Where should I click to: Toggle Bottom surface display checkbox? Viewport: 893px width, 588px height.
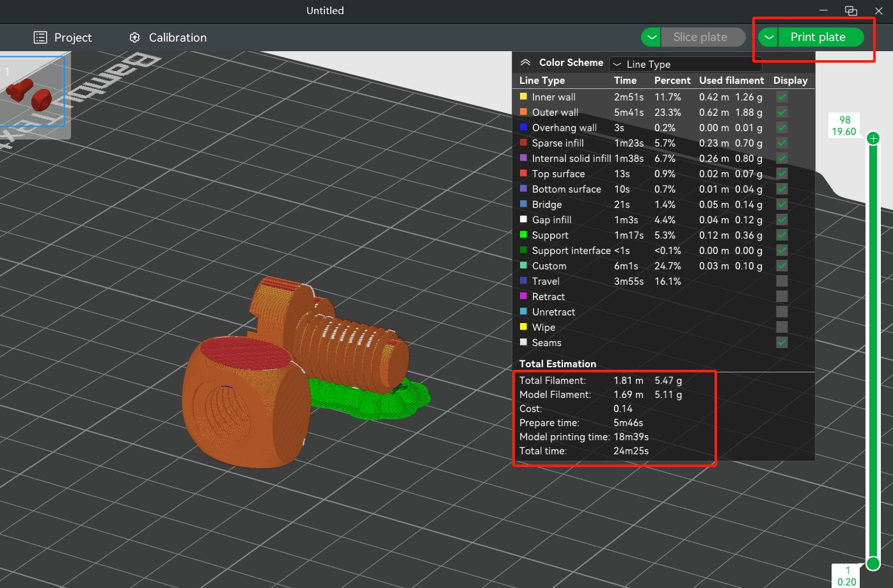[782, 189]
